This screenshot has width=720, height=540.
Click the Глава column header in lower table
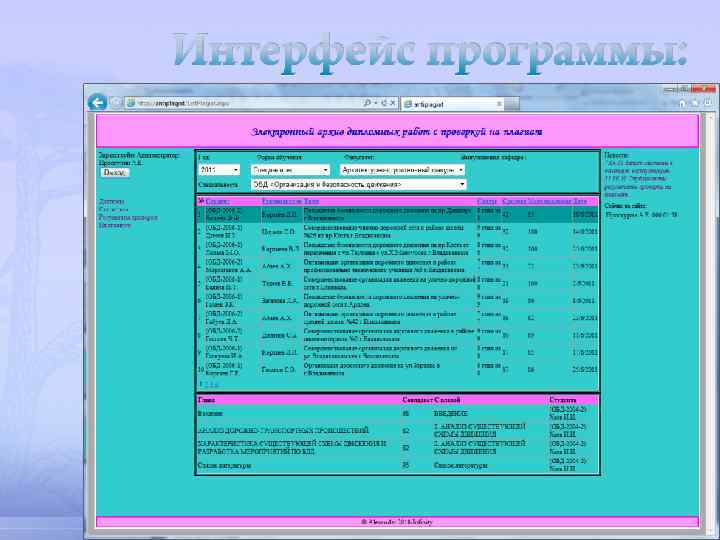click(x=206, y=400)
